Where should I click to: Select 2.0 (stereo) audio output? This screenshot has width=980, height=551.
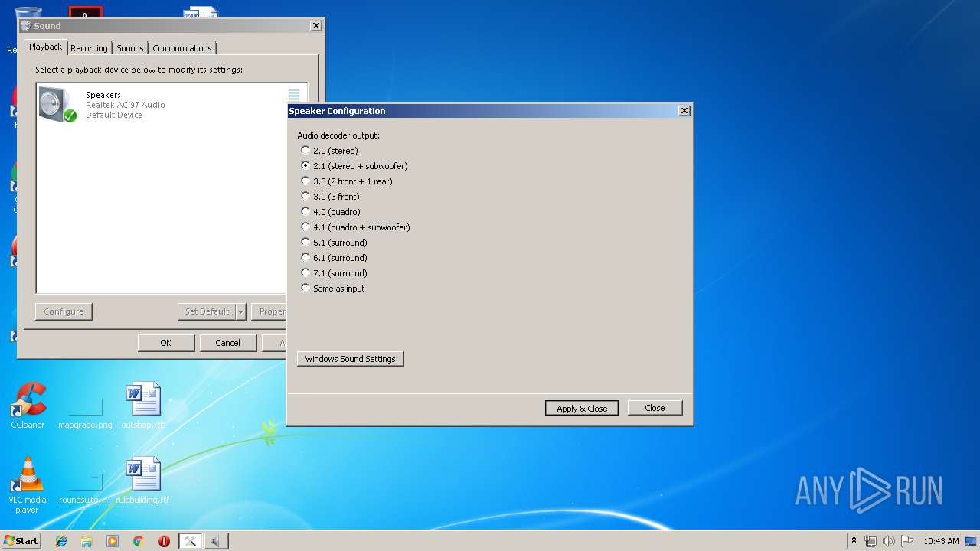click(x=305, y=151)
